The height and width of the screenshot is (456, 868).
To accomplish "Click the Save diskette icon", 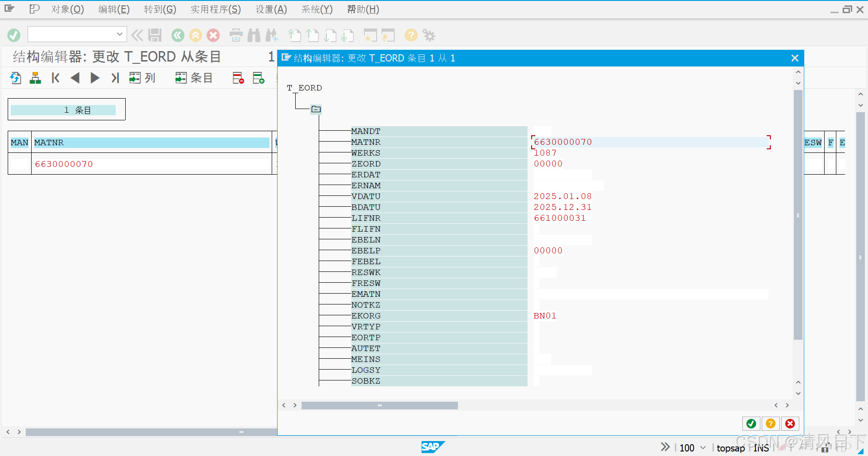I will pyautogui.click(x=155, y=35).
